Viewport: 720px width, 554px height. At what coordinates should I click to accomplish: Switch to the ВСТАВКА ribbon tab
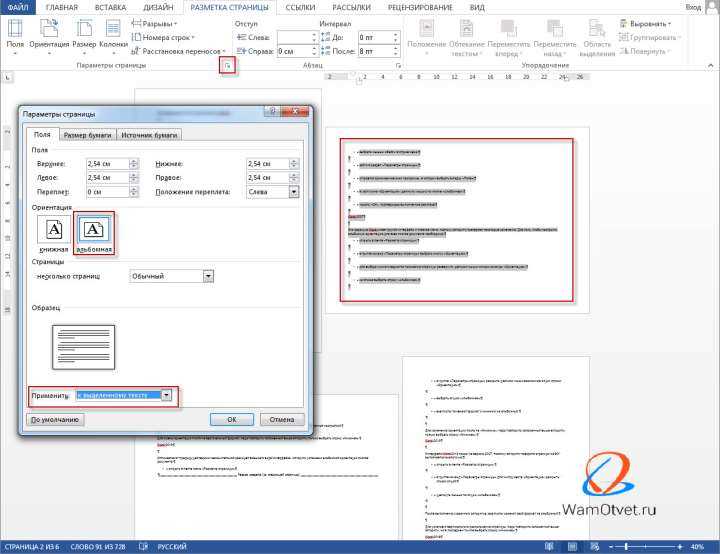(x=110, y=7)
